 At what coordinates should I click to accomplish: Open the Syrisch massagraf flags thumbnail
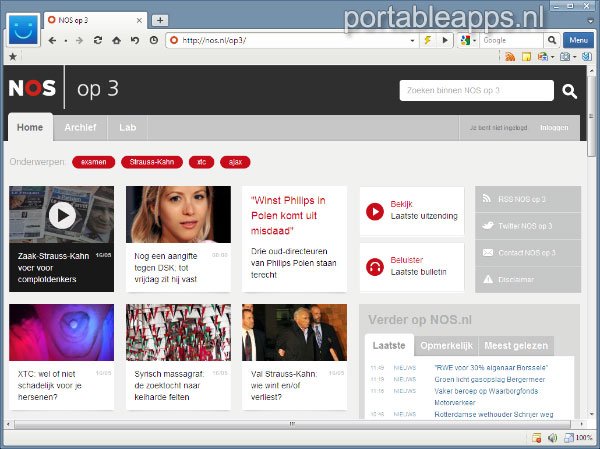tap(178, 332)
